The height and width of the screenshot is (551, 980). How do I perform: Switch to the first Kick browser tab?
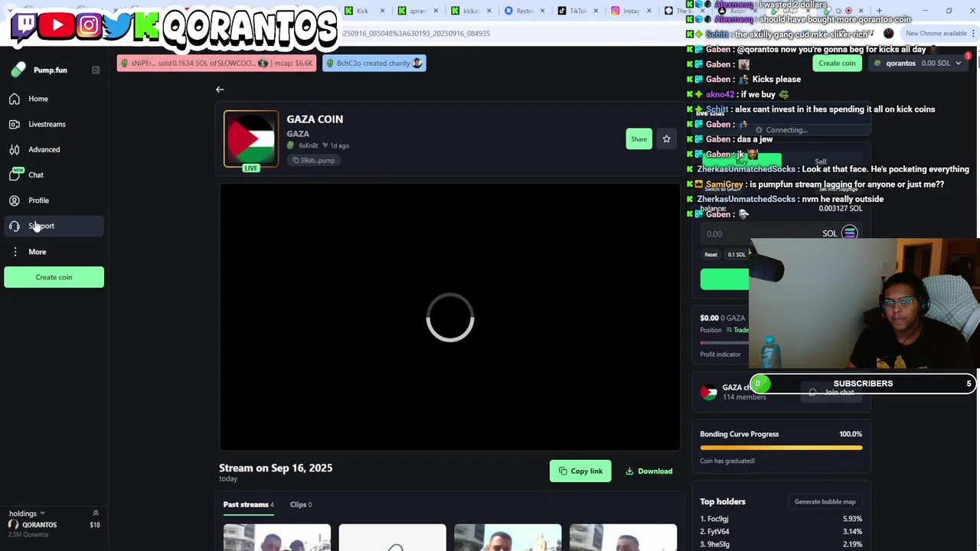coord(363,11)
